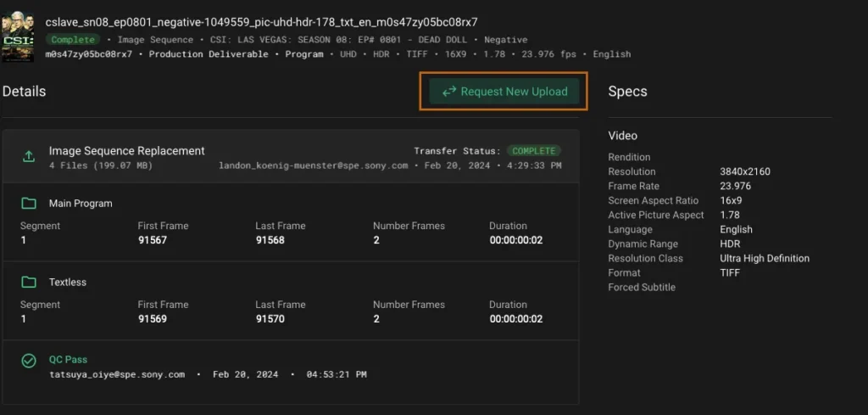Click the QC Pass label
Image resolution: width=868 pixels, height=415 pixels.
(x=68, y=360)
